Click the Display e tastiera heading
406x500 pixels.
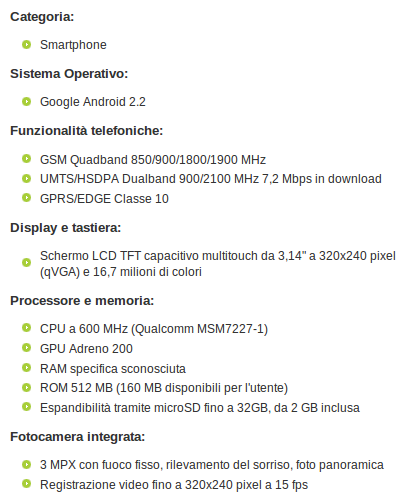(x=65, y=228)
